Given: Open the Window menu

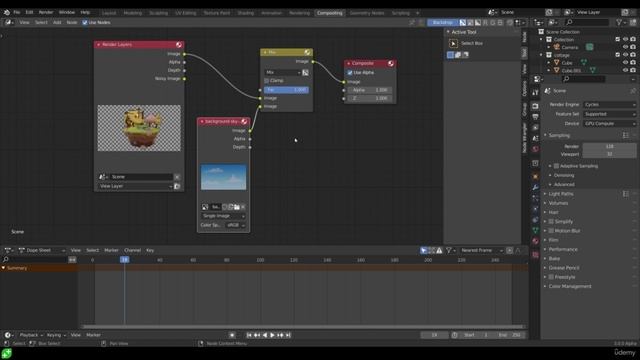Looking at the screenshot, I should [x=67, y=12].
